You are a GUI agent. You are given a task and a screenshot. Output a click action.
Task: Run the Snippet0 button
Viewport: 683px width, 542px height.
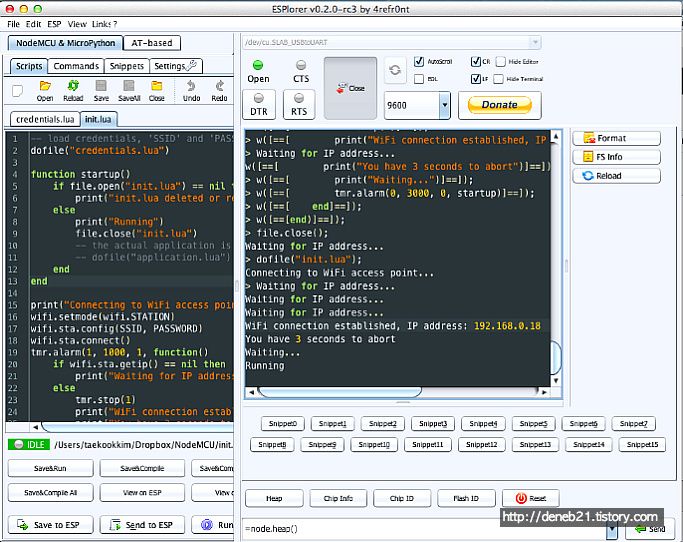coord(283,423)
